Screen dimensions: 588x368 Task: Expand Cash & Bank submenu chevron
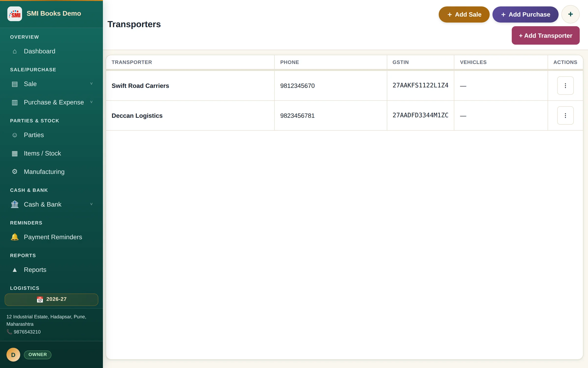point(91,204)
